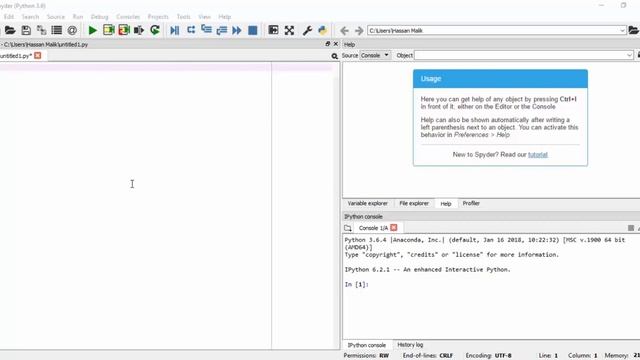Open file using the folder icon
640x360 pixels.
(x=10, y=30)
